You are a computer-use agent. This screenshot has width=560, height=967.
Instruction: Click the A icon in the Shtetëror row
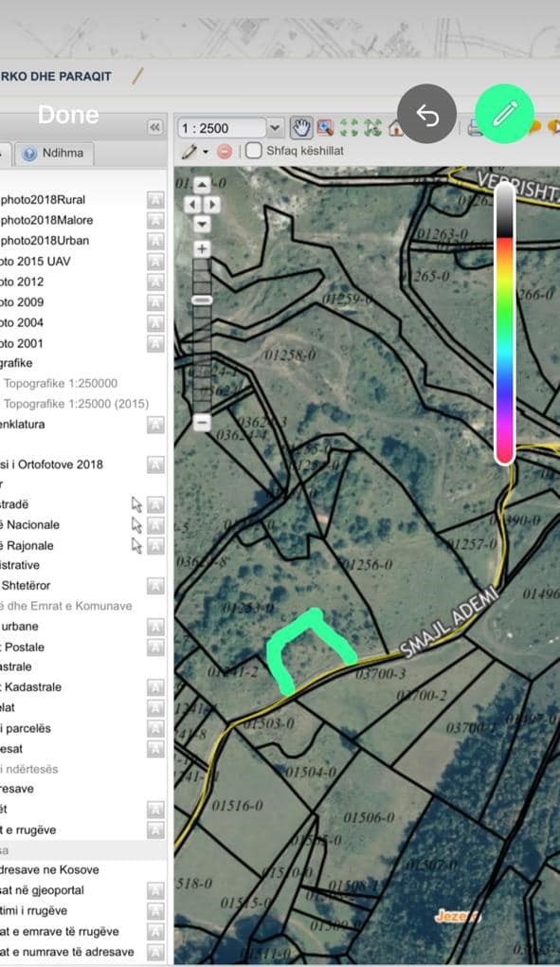tap(155, 586)
